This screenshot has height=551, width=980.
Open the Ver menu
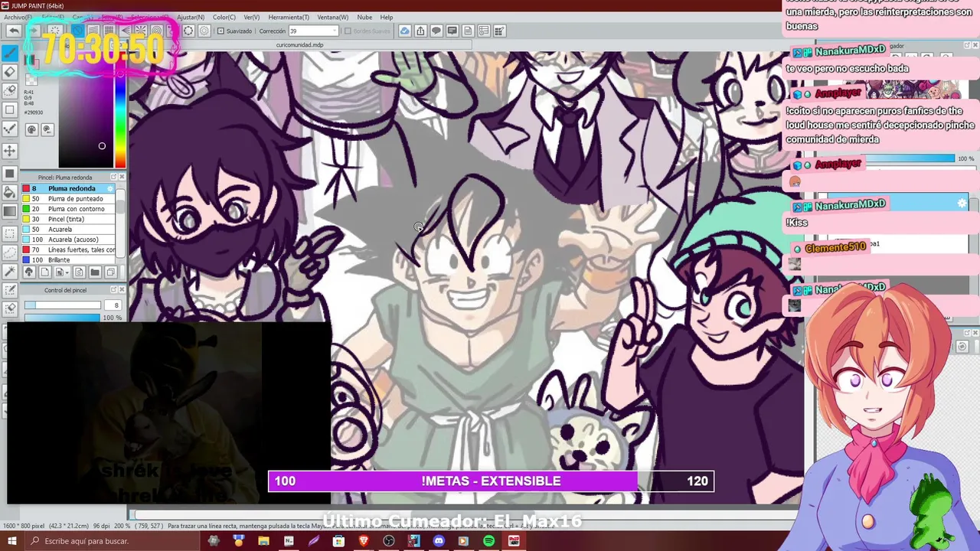coord(251,17)
